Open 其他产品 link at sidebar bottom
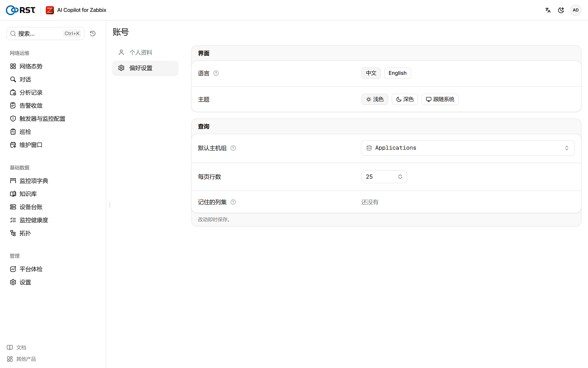Image resolution: width=588 pixels, height=368 pixels. coord(21,359)
